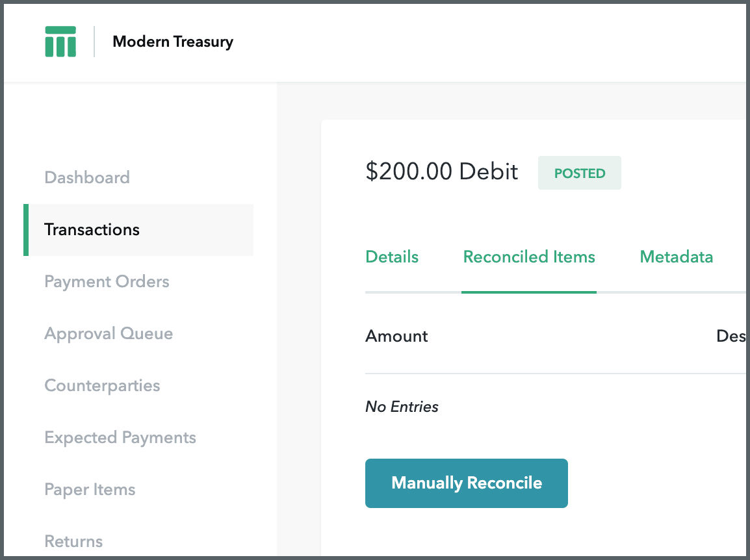750x560 pixels.
Task: Click the Modern Treasury brand name
Action: tap(172, 42)
